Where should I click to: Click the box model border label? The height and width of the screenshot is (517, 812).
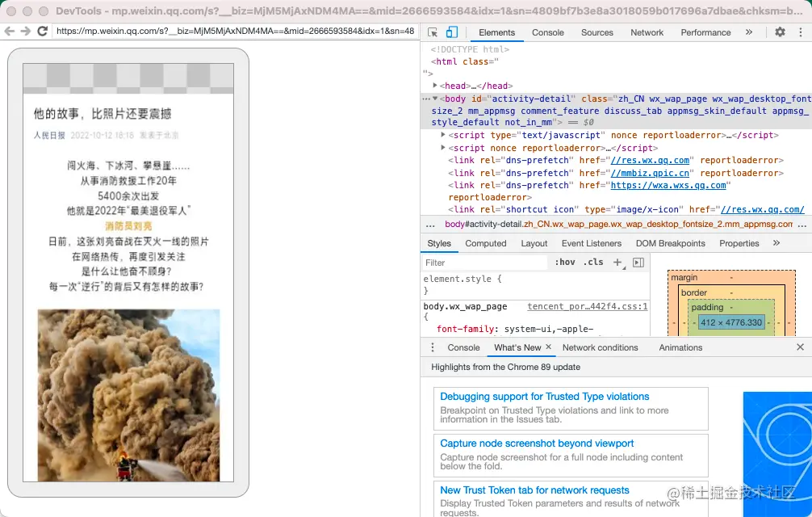point(694,292)
